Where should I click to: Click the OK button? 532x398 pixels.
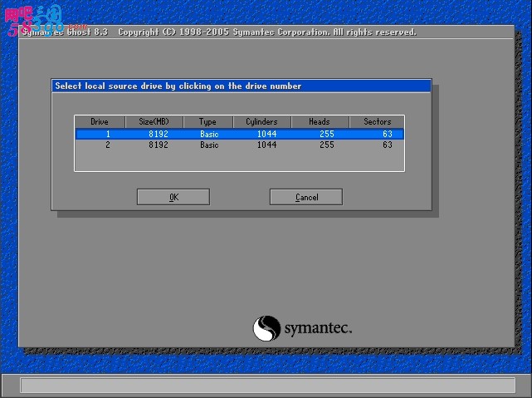pos(173,197)
